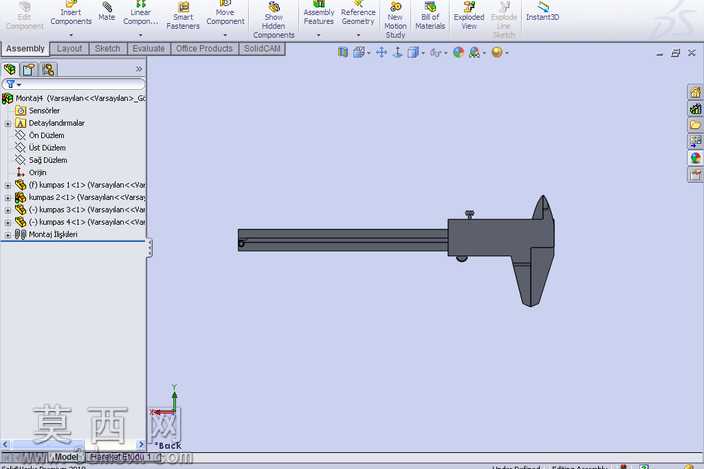Open the Linear Component Pattern dropdown arrow

(140, 35)
